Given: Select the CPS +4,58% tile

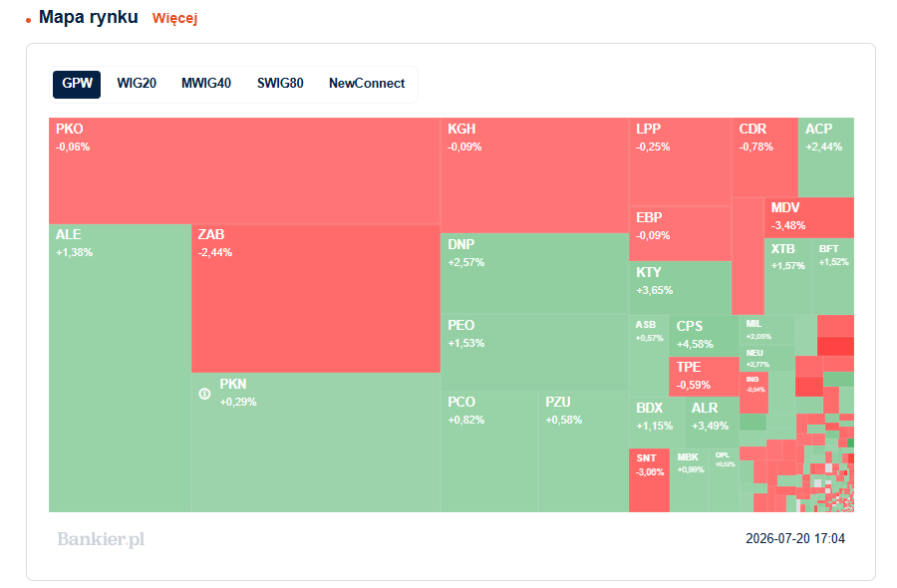Looking at the screenshot, I should (705, 335).
